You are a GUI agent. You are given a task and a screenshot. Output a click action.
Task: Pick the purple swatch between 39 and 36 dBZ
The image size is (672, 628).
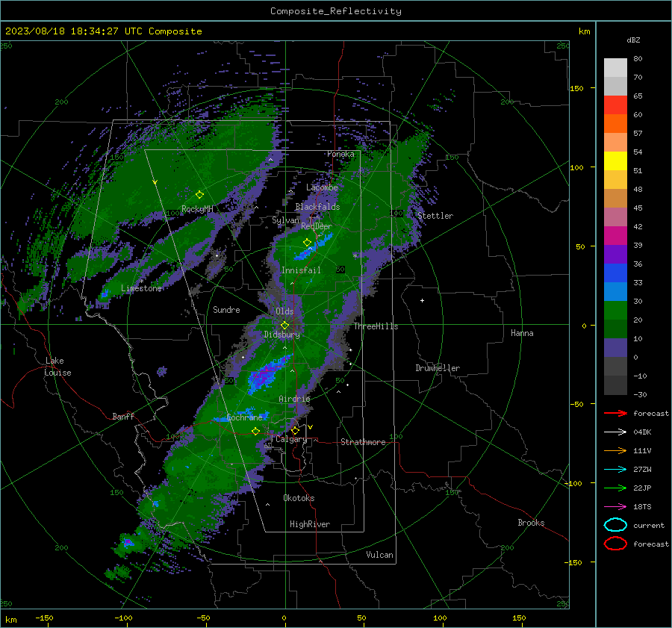point(615,254)
